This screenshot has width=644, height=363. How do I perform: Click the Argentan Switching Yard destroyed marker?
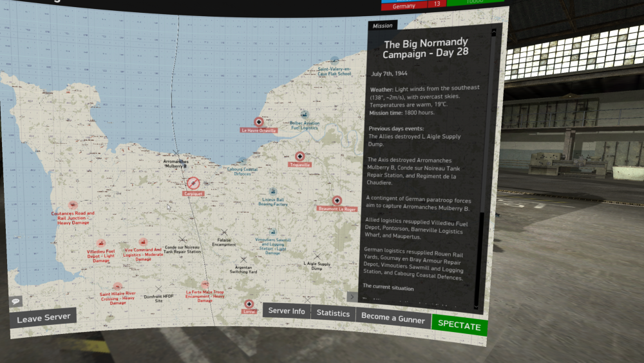click(x=243, y=259)
